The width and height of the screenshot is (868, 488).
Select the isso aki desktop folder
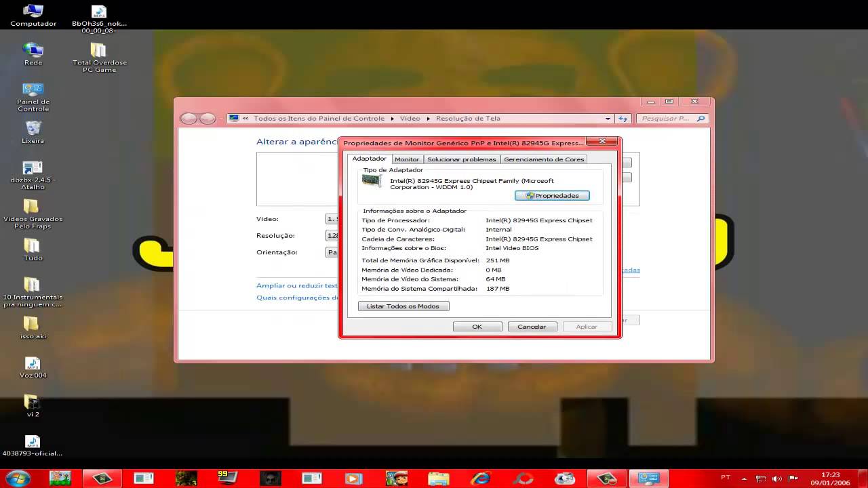point(31,327)
